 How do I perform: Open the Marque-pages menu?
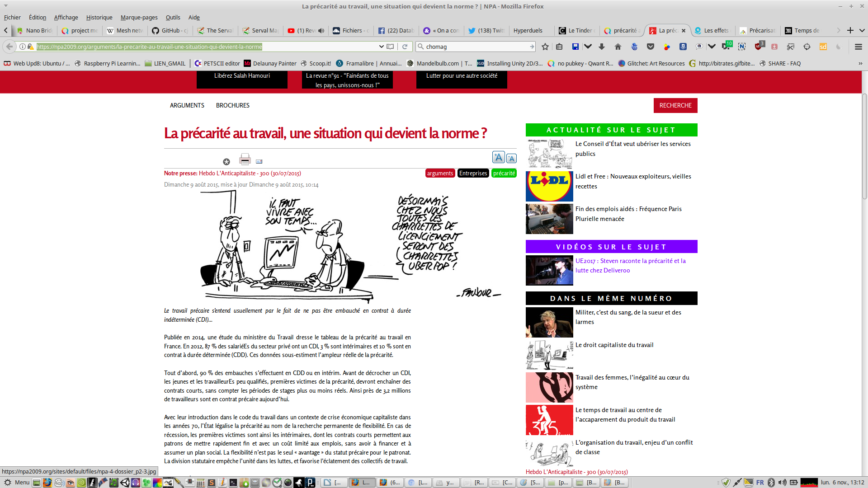[139, 18]
